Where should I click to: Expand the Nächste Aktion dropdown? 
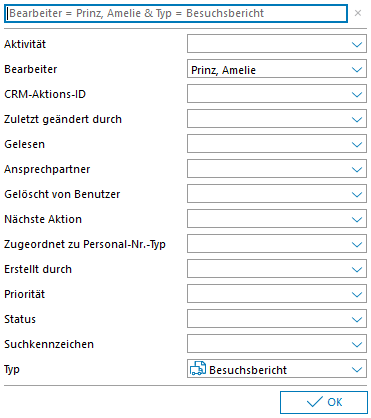coord(357,219)
